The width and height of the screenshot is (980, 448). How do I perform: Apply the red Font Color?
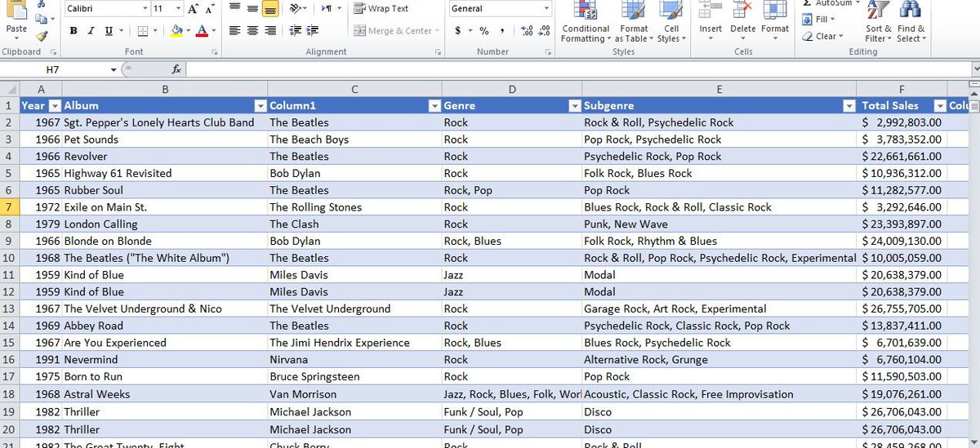coord(202,31)
